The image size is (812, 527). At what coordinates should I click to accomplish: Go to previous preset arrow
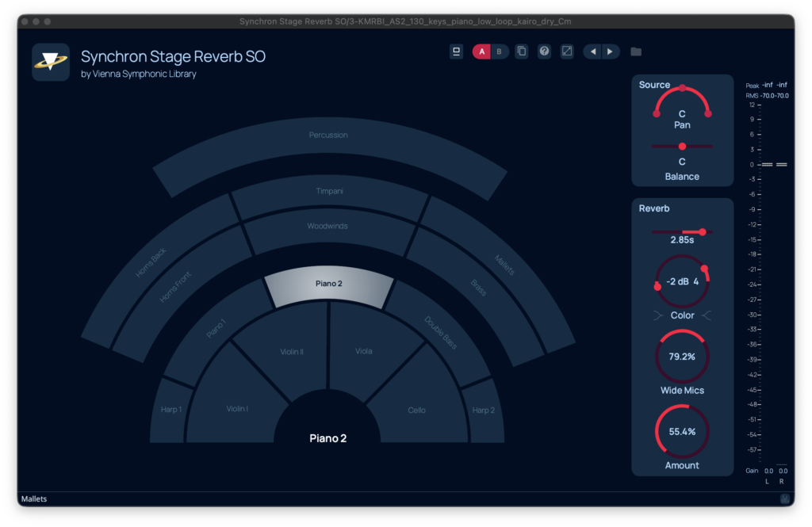(x=593, y=52)
